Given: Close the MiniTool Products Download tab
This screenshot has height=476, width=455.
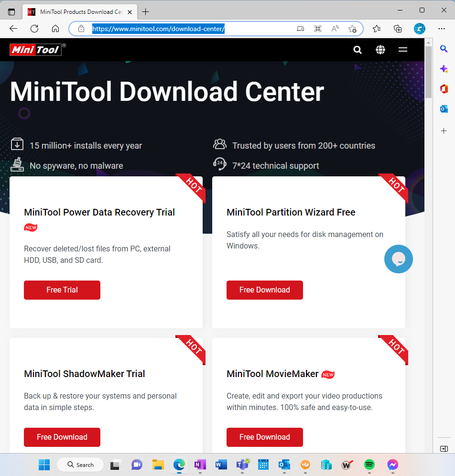Looking at the screenshot, I should pos(130,12).
